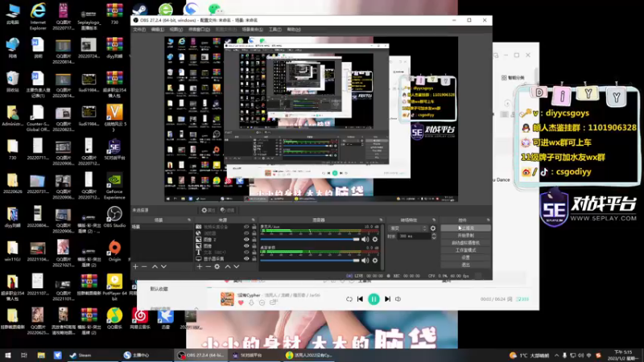644x362 pixels.
Task: Hide the display capture source
Action: tap(246, 258)
